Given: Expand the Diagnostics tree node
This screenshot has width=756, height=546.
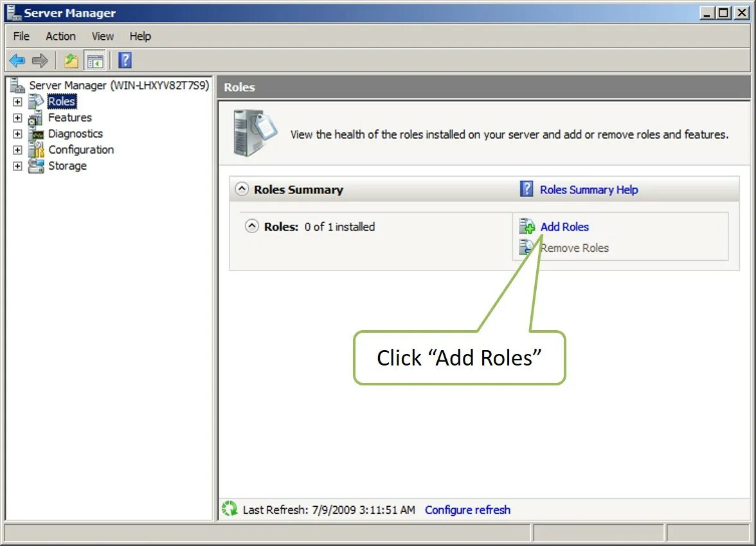Looking at the screenshot, I should click(17, 134).
